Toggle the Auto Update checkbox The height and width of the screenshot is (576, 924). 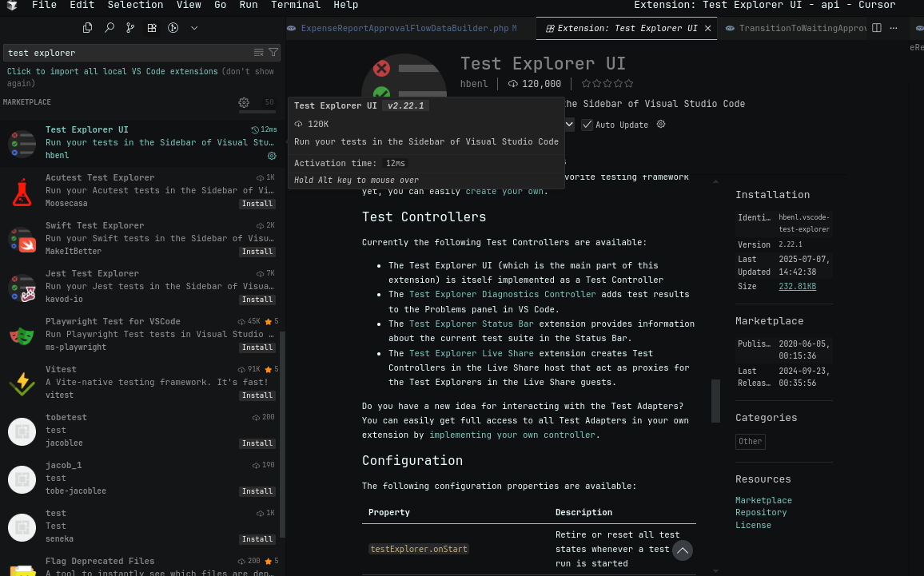point(587,125)
